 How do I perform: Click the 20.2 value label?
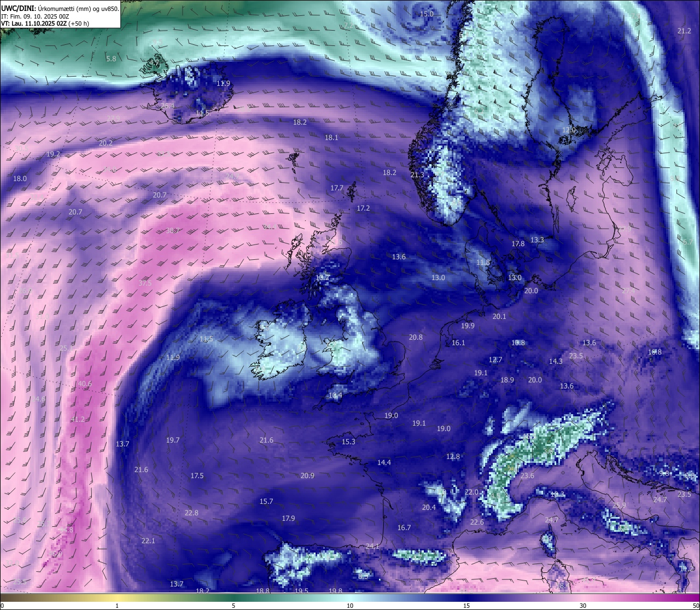(x=106, y=143)
